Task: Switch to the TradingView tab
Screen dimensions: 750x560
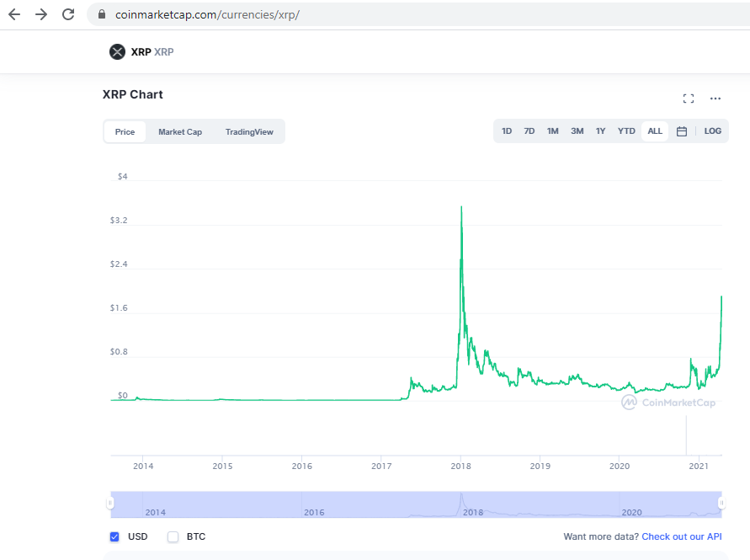Action: tap(249, 131)
